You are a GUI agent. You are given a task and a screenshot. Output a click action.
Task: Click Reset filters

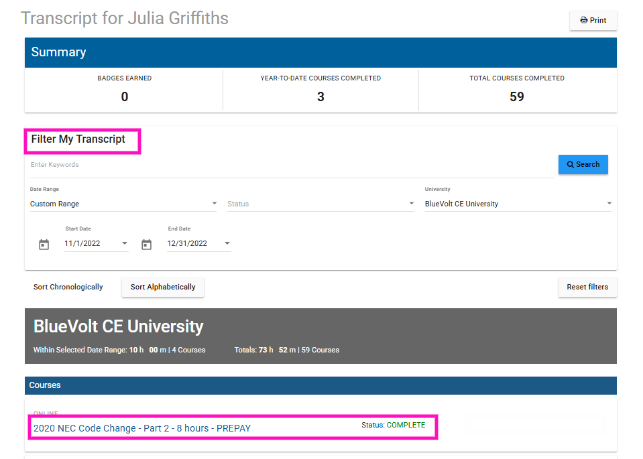587,287
